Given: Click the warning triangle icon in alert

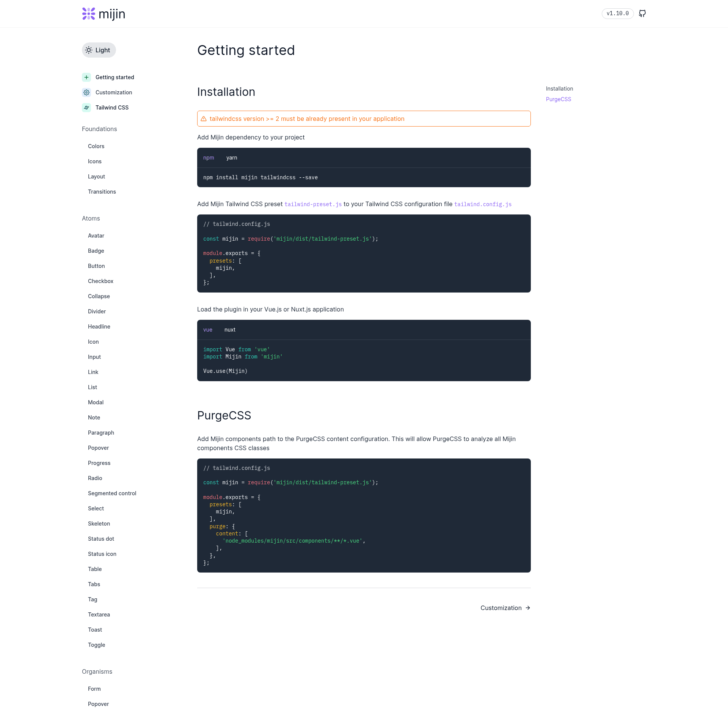Looking at the screenshot, I should click(x=204, y=119).
